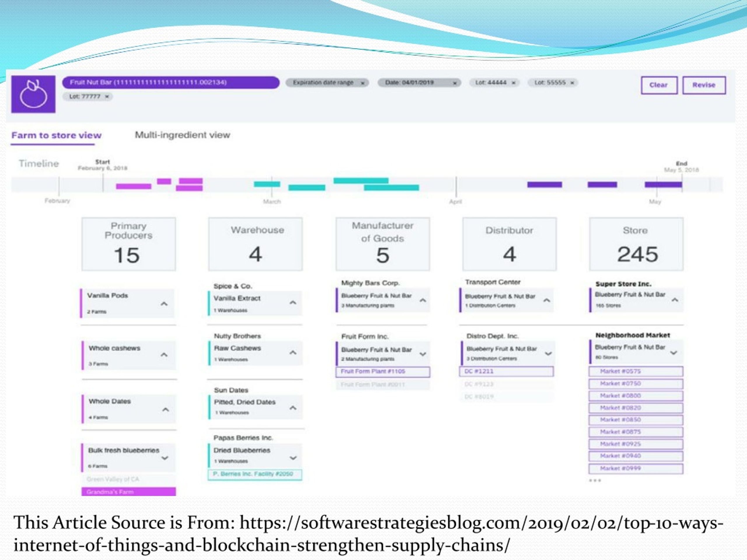Remove the Lot 44444 filter chip
This screenshot has width=747, height=560.
point(513,83)
